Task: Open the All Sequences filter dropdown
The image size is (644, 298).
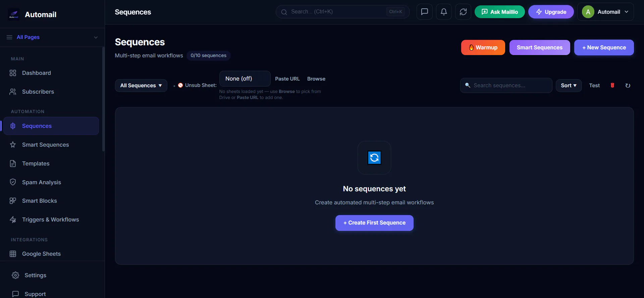Action: point(141,85)
